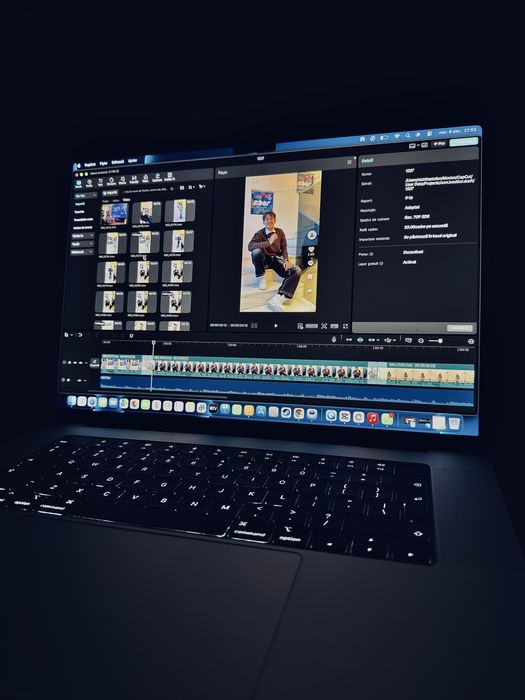Screen dimensions: 525x700
Task: Open the Trash in the Dock
Action: point(454,423)
